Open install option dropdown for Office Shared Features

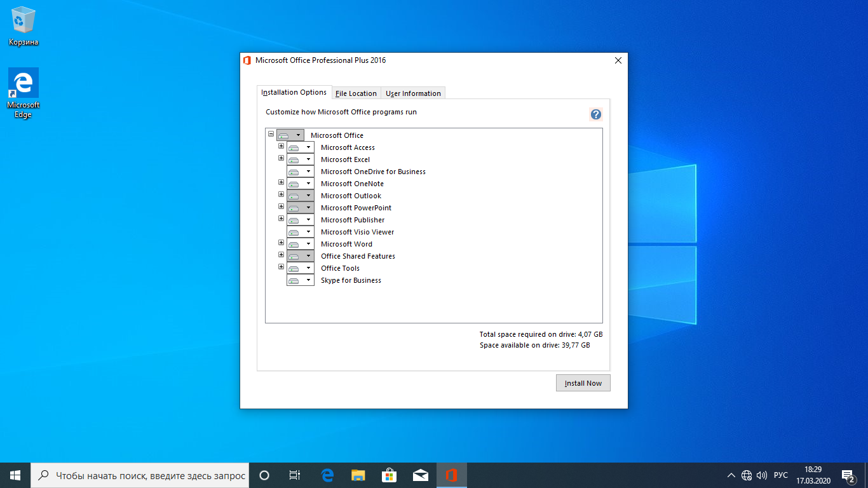pos(301,256)
